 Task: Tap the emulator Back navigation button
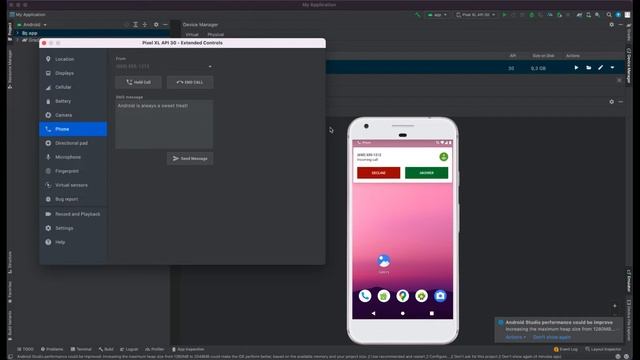coord(373,313)
